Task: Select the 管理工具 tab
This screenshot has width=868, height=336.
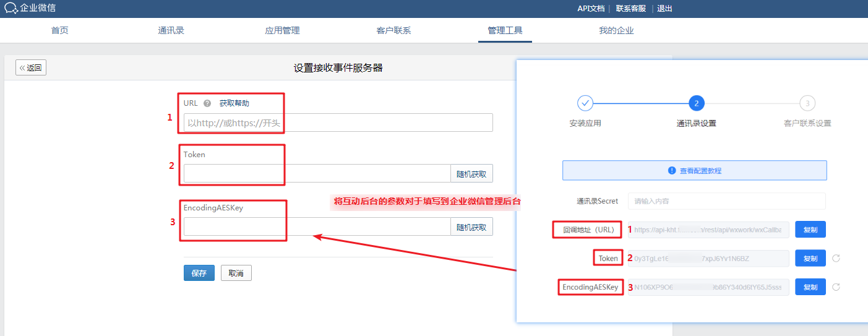Action: pyautogui.click(x=505, y=30)
